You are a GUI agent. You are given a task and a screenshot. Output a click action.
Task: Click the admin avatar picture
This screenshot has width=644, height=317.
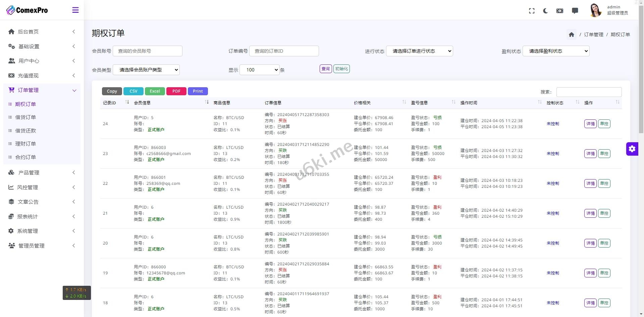pyautogui.click(x=595, y=10)
